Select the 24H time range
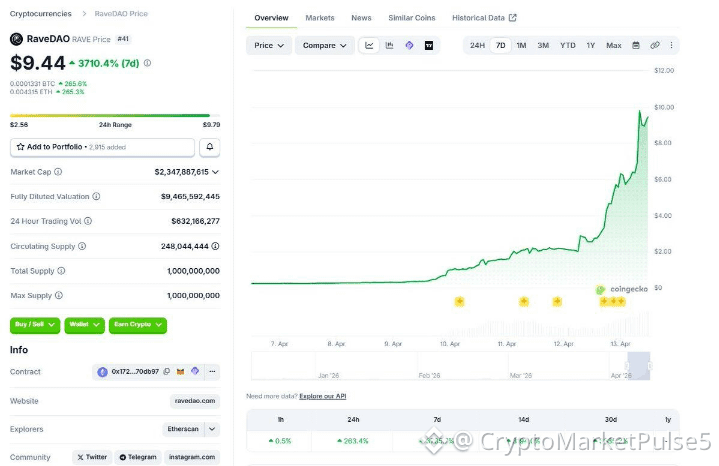Image resolution: width=719 pixels, height=466 pixels. click(477, 45)
